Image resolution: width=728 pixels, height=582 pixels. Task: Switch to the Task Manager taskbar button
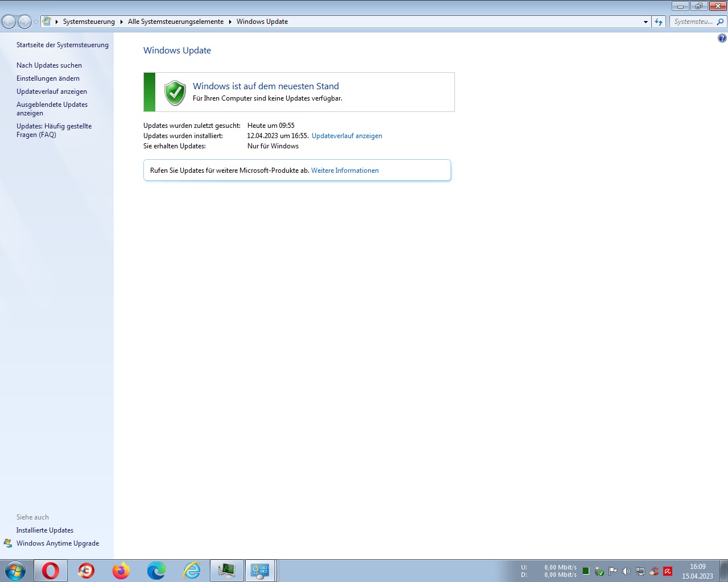tap(226, 571)
